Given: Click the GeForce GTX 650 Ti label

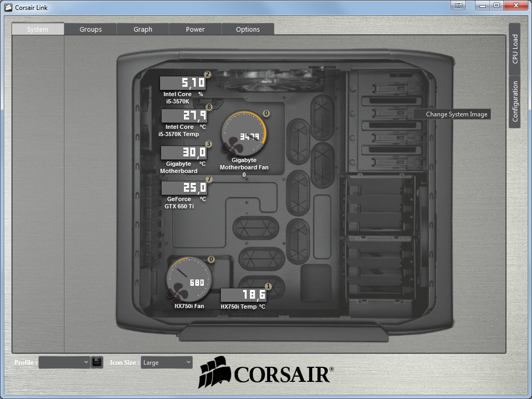Looking at the screenshot, I should pyautogui.click(x=179, y=203).
